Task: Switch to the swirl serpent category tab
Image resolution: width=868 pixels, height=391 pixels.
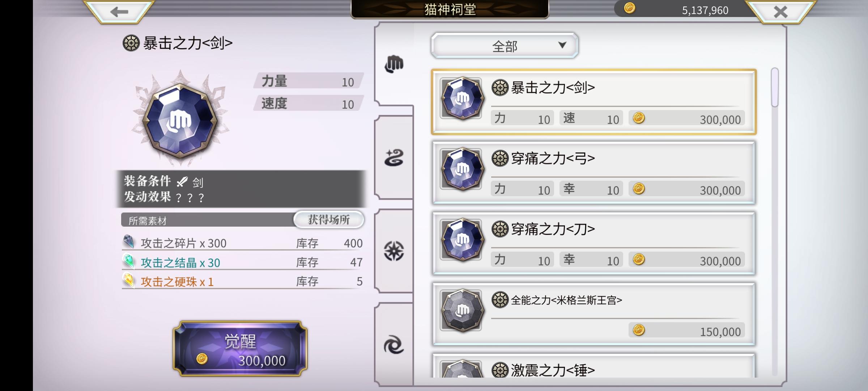Action: [x=394, y=158]
